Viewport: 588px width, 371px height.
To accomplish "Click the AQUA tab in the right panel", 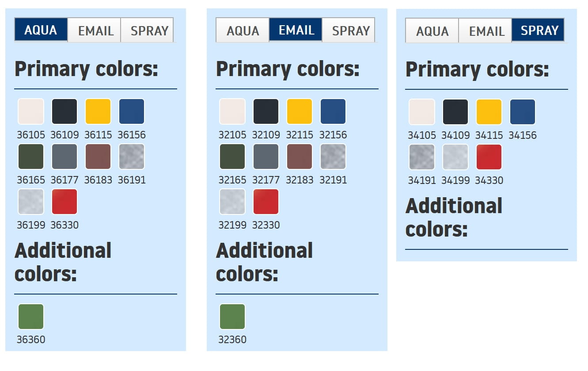I will pyautogui.click(x=432, y=31).
